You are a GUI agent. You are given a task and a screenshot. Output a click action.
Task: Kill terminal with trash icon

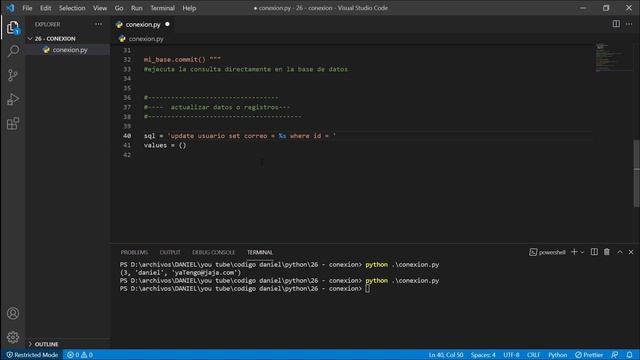coord(607,252)
